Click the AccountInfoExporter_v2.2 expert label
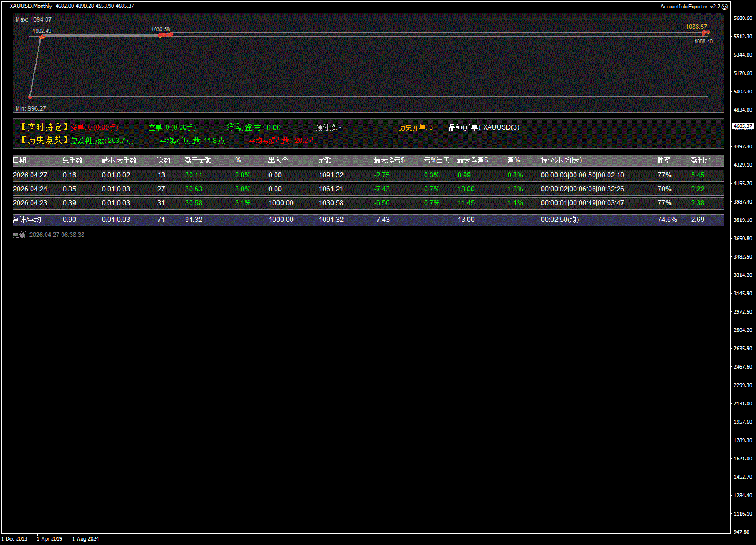 (690, 7)
